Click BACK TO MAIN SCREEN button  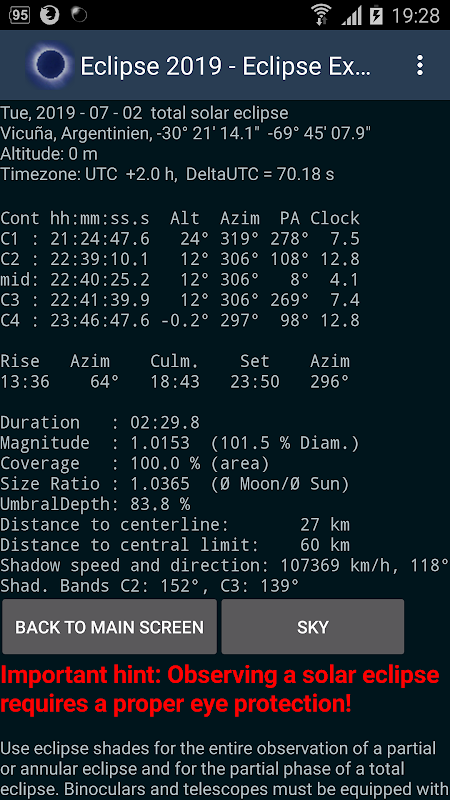(110, 627)
